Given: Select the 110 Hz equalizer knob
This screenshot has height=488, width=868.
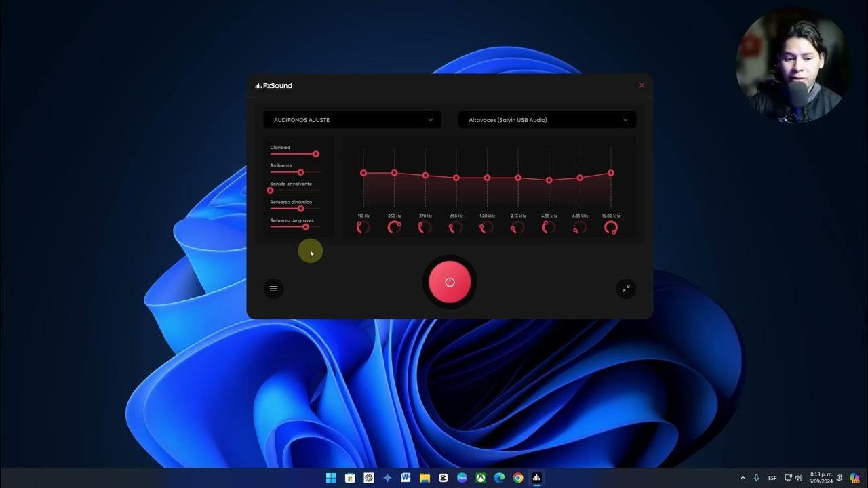Looking at the screenshot, I should tap(363, 227).
